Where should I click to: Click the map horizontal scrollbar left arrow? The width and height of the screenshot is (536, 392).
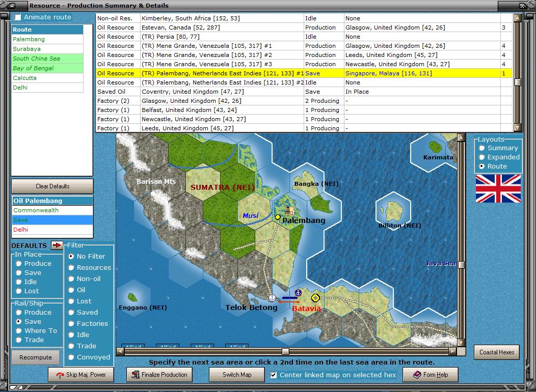point(120,351)
